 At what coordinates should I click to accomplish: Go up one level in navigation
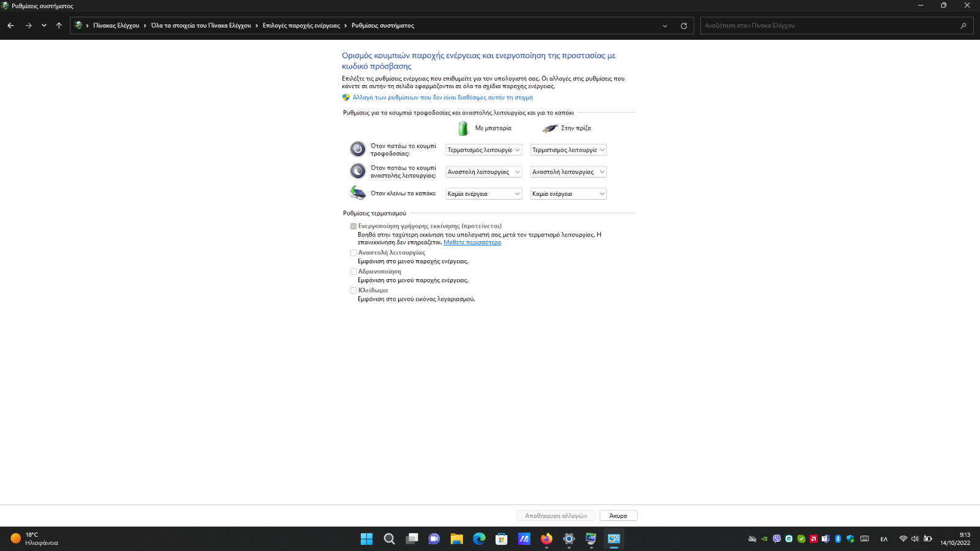click(59, 26)
